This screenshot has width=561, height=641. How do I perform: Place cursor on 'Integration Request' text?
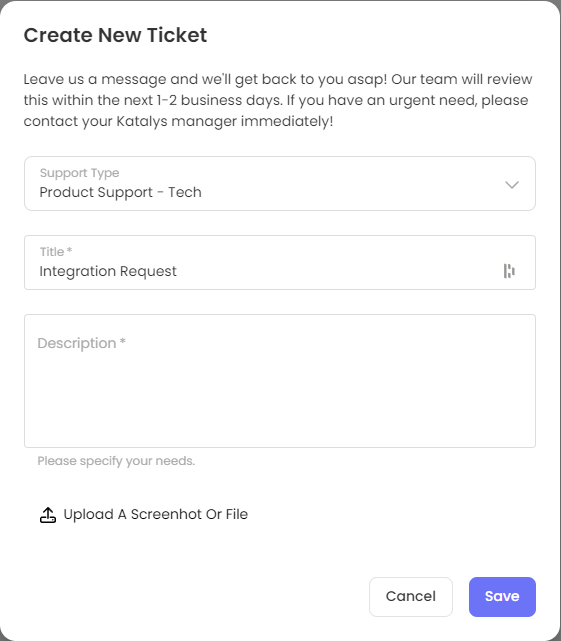pos(108,271)
